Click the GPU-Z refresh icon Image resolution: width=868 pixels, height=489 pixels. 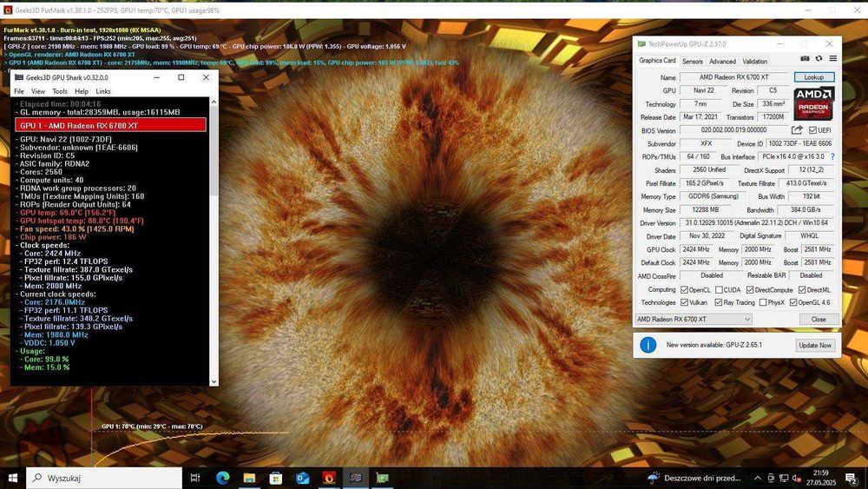pyautogui.click(x=819, y=59)
